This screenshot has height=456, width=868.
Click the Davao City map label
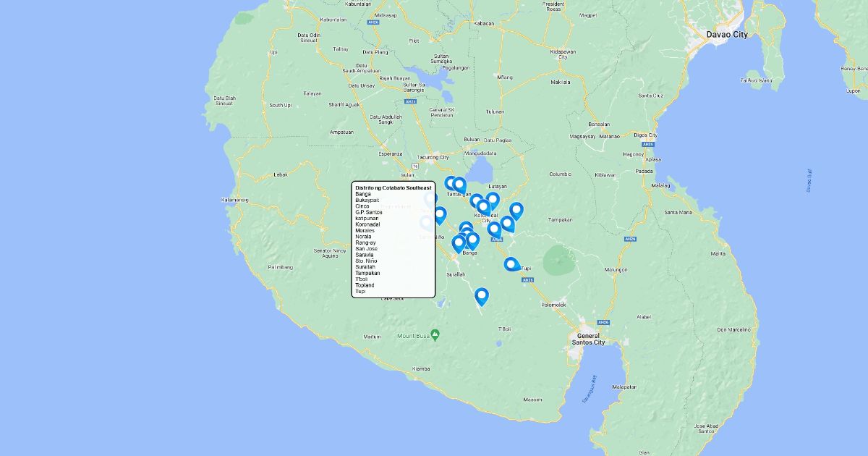pos(727,34)
